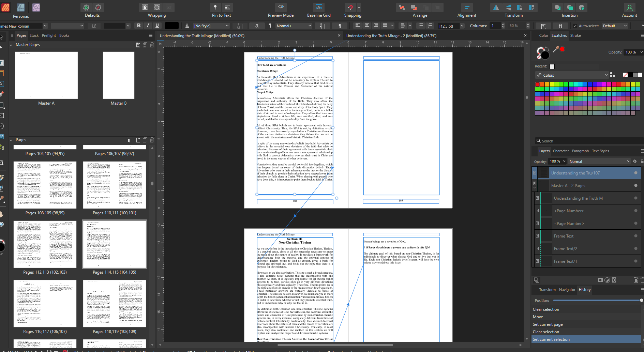Click the Layer Effects fx icon
The width and height of the screenshot is (644, 352).
pyautogui.click(x=614, y=280)
